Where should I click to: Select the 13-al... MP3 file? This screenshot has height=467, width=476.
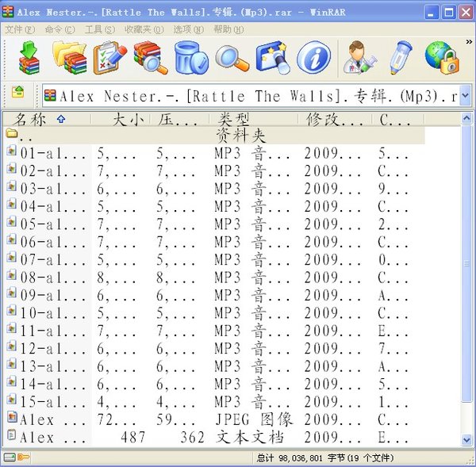[214, 366]
